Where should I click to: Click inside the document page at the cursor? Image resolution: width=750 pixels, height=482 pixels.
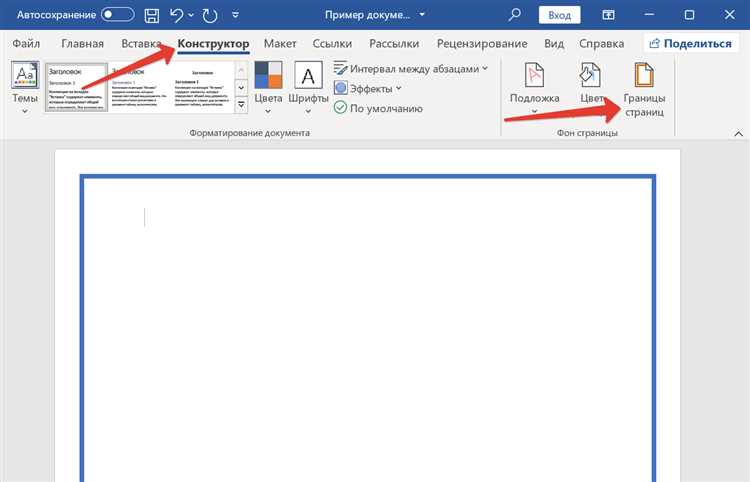click(x=144, y=217)
